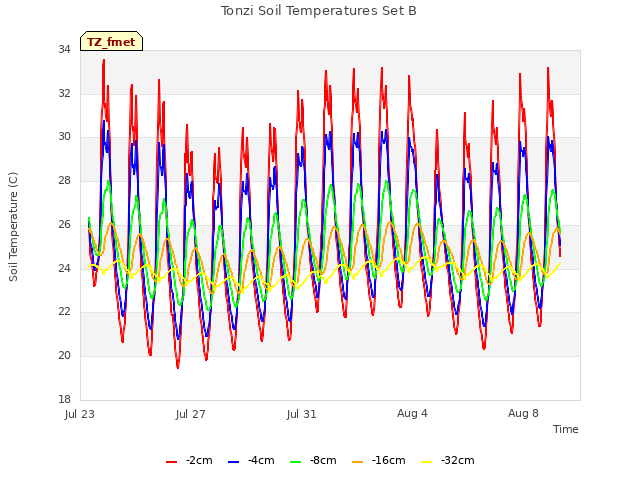Click the 32 y-axis tick label
640x480 pixels.
tap(64, 93)
